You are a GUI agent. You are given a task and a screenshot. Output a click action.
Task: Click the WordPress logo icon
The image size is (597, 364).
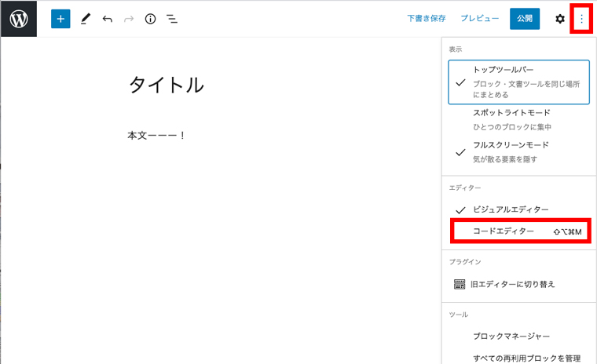click(19, 19)
